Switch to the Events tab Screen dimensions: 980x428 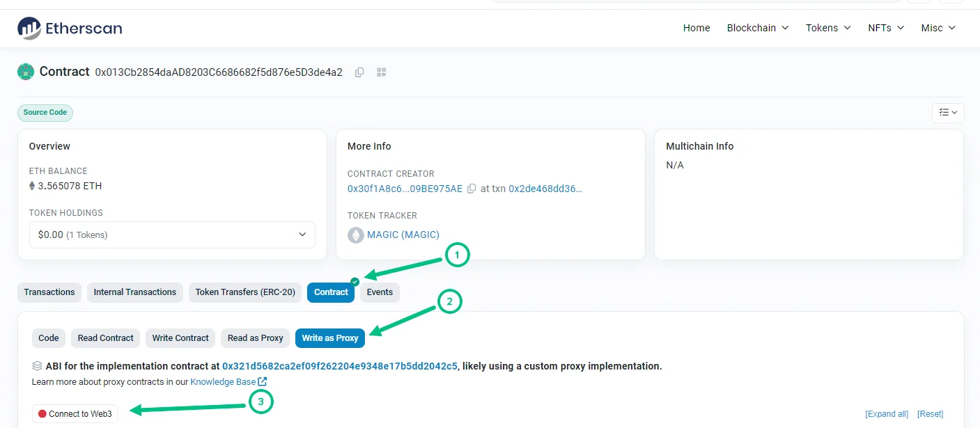pyautogui.click(x=380, y=292)
